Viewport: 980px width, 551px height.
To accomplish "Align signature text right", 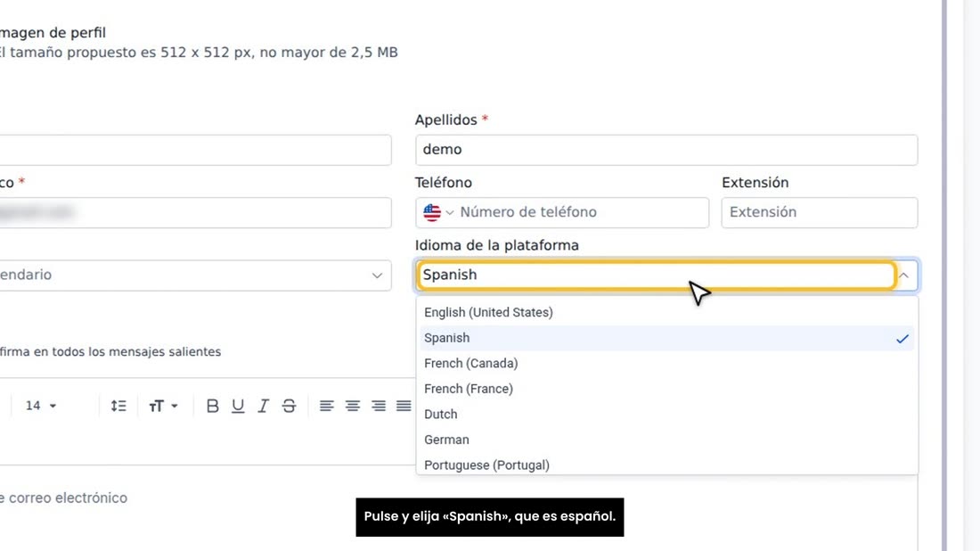I will (378, 406).
